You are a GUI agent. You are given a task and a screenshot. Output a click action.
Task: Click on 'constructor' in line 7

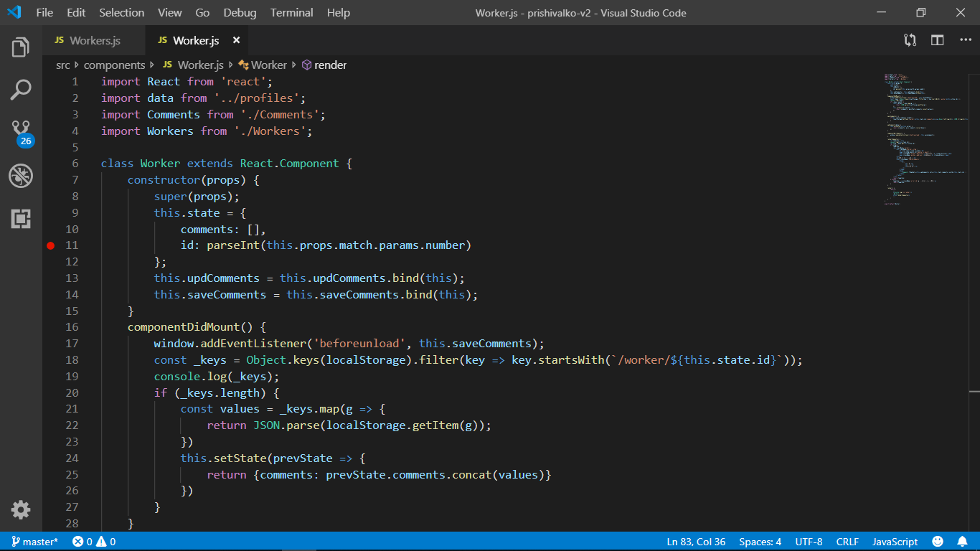coord(164,180)
